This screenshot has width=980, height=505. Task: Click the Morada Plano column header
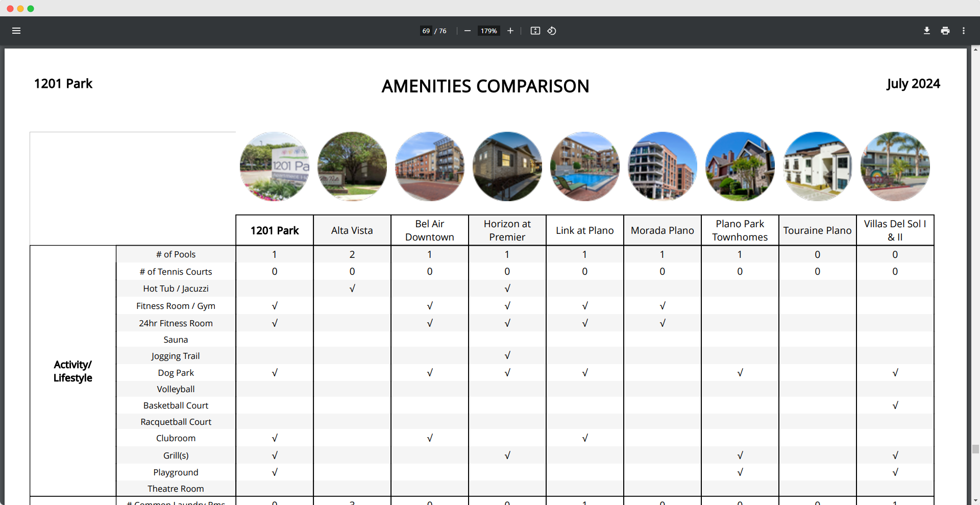(663, 230)
